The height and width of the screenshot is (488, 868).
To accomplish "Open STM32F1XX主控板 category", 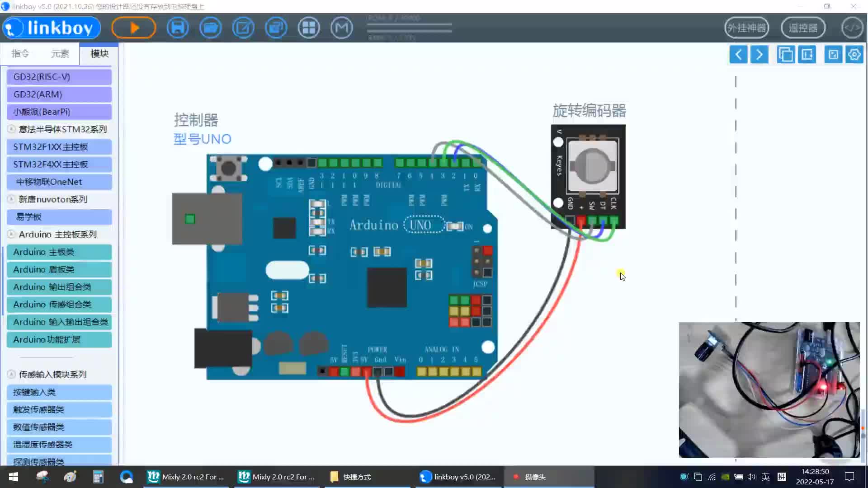I will pyautogui.click(x=59, y=147).
